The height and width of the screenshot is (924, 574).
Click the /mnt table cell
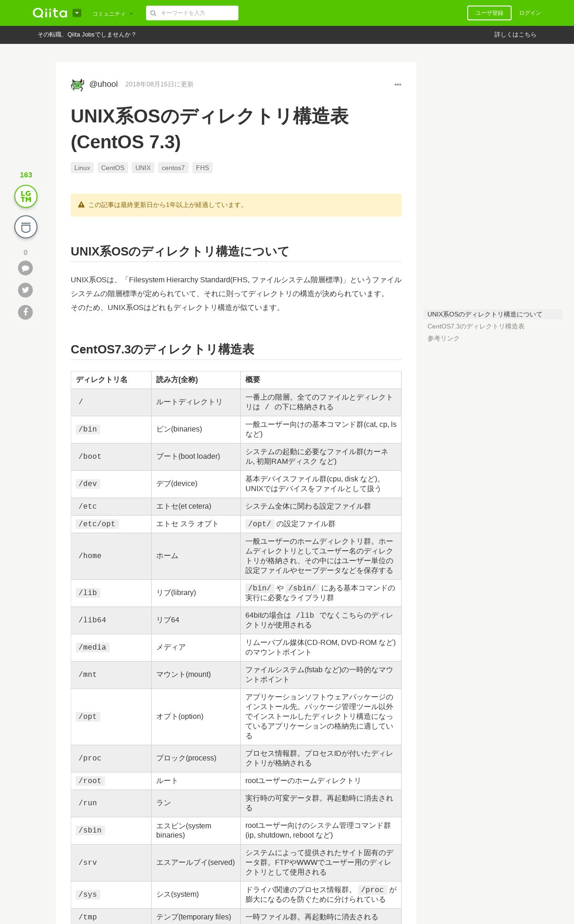[x=111, y=675]
